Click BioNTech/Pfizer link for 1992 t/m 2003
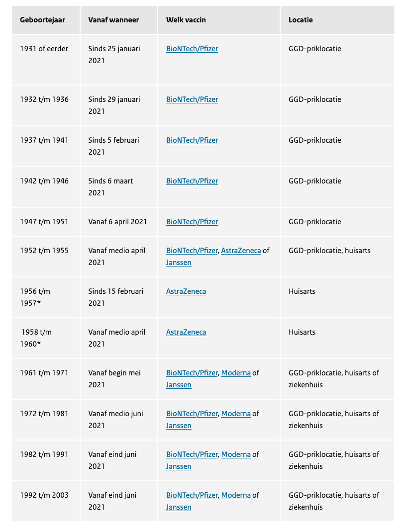Viewport: 407px width, 532px height. pos(192,495)
